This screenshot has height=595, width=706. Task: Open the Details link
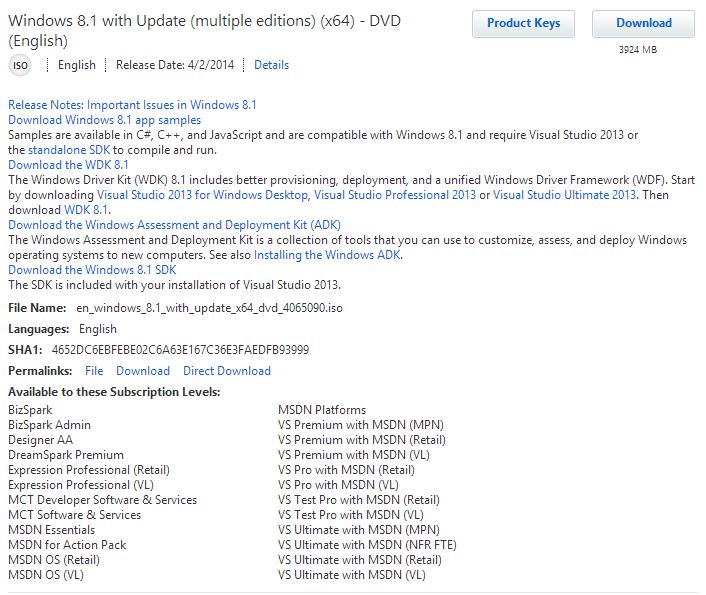coord(272,65)
